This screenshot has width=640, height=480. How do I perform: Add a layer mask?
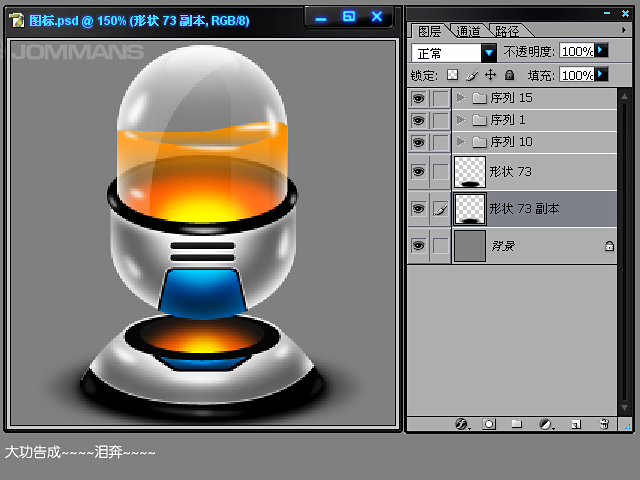(x=489, y=424)
